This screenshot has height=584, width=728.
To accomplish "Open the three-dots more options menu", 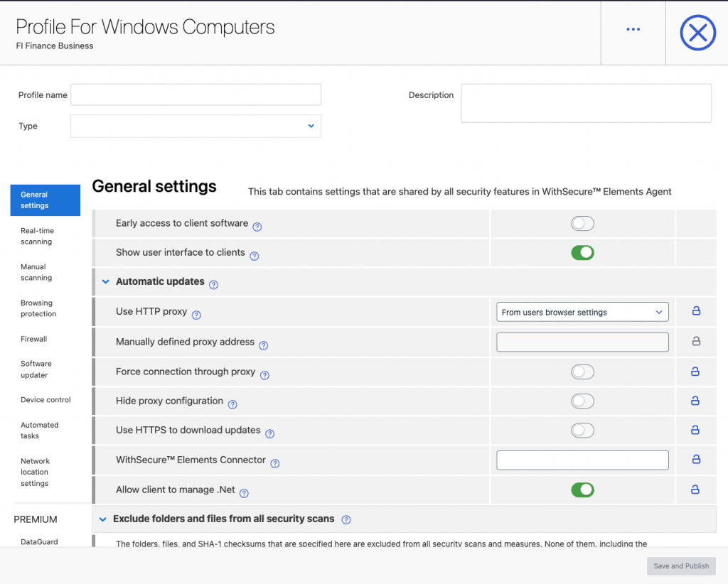I will click(x=633, y=29).
